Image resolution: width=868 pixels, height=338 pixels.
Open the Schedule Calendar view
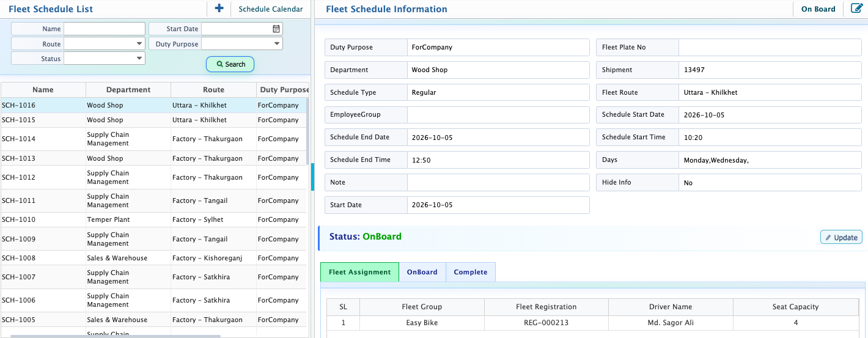pyautogui.click(x=271, y=9)
